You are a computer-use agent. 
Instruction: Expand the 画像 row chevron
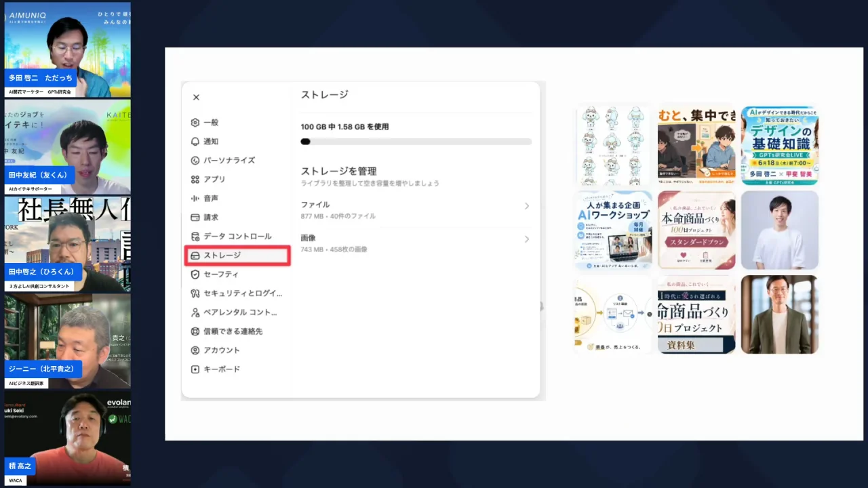click(x=527, y=239)
